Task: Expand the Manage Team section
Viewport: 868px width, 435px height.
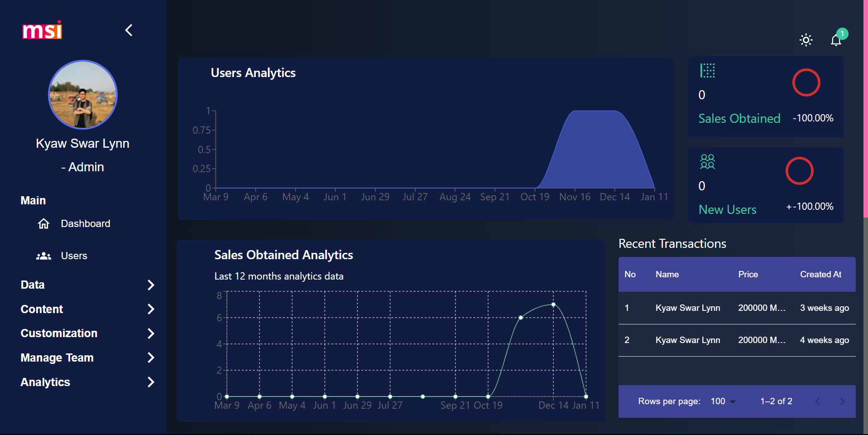Action: tap(151, 358)
